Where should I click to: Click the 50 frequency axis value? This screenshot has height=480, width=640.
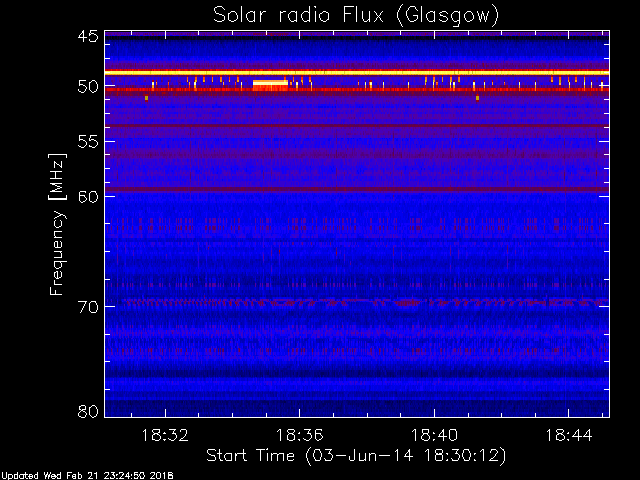click(88, 87)
